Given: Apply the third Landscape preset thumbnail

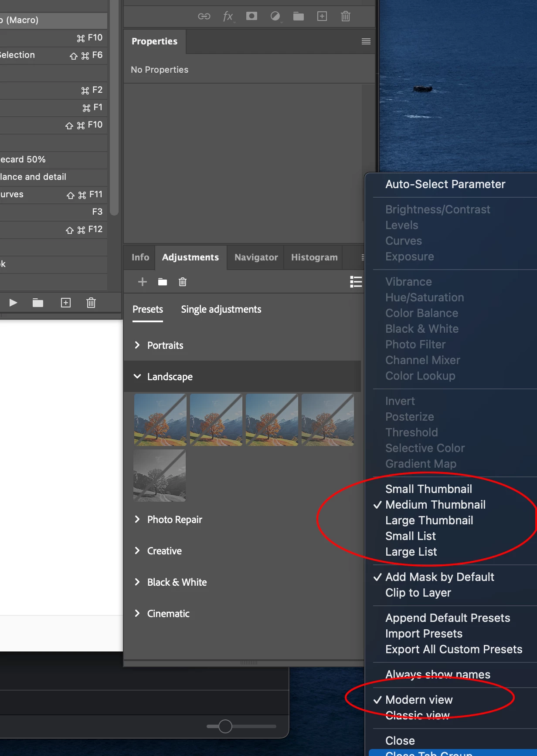Looking at the screenshot, I should (272, 420).
